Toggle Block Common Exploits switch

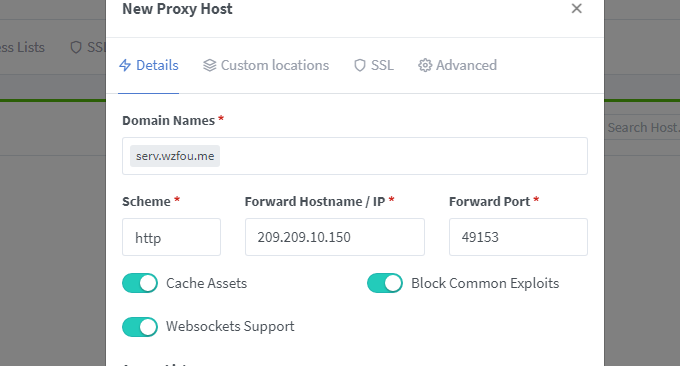(x=385, y=283)
